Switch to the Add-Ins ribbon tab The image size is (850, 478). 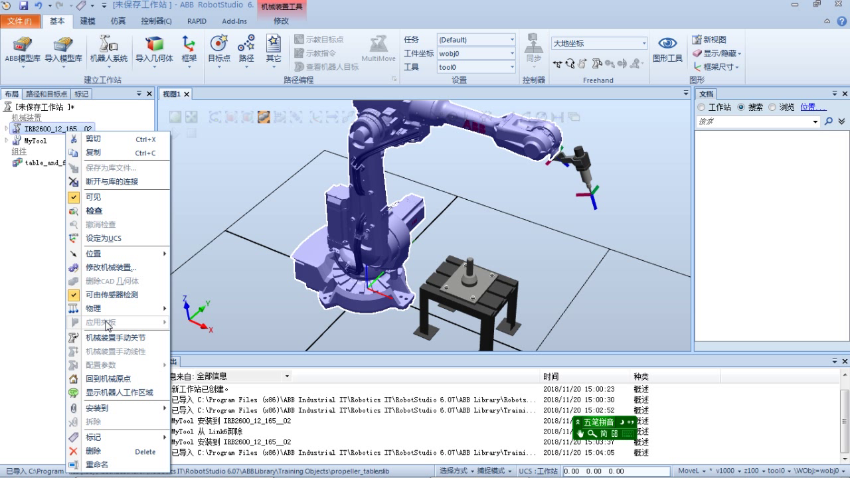(x=234, y=21)
